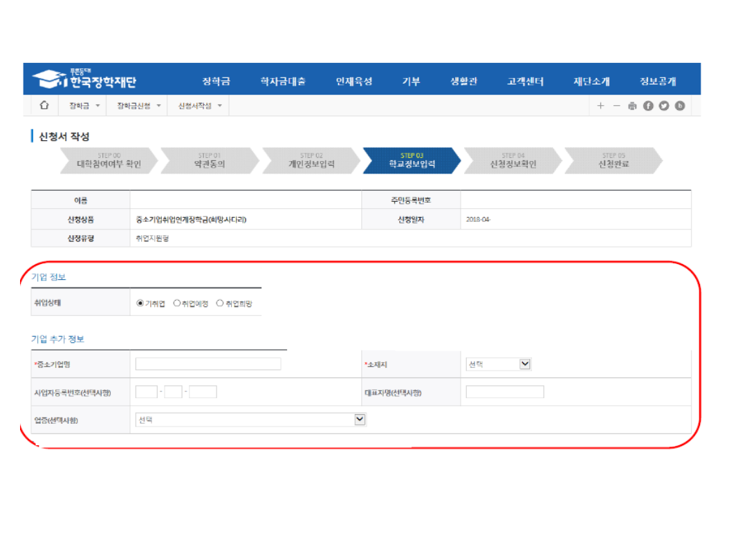
Task: Open the 학자금대출 menu
Action: point(283,82)
